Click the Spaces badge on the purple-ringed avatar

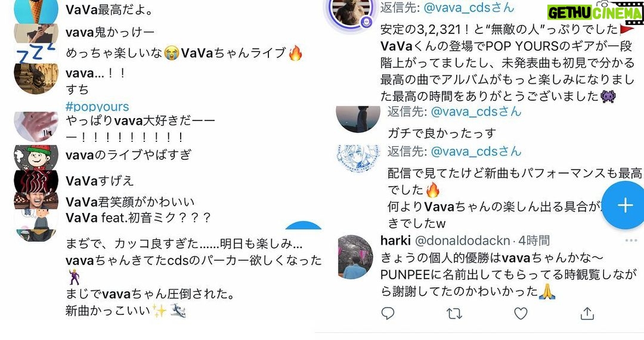click(x=366, y=21)
